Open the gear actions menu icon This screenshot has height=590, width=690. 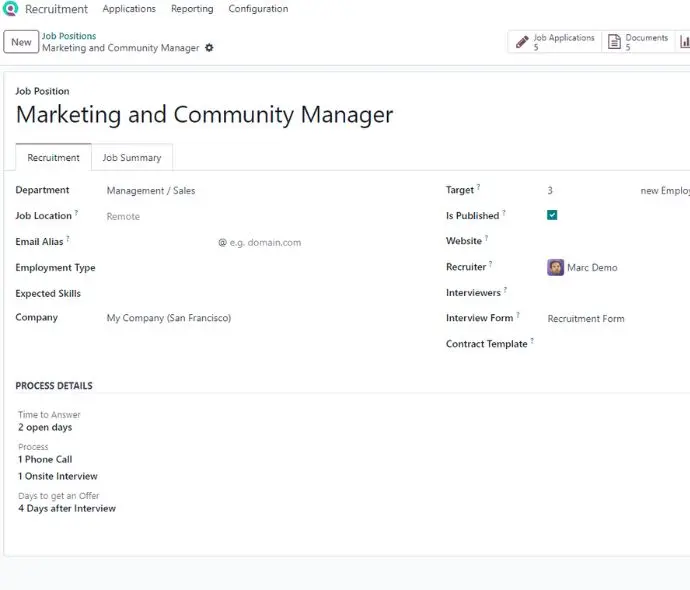coord(209,48)
